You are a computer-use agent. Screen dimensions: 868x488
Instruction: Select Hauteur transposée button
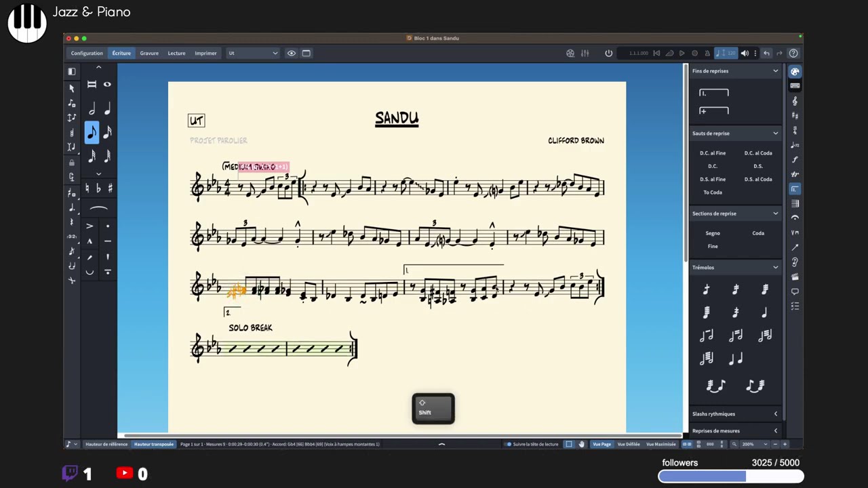(154, 444)
